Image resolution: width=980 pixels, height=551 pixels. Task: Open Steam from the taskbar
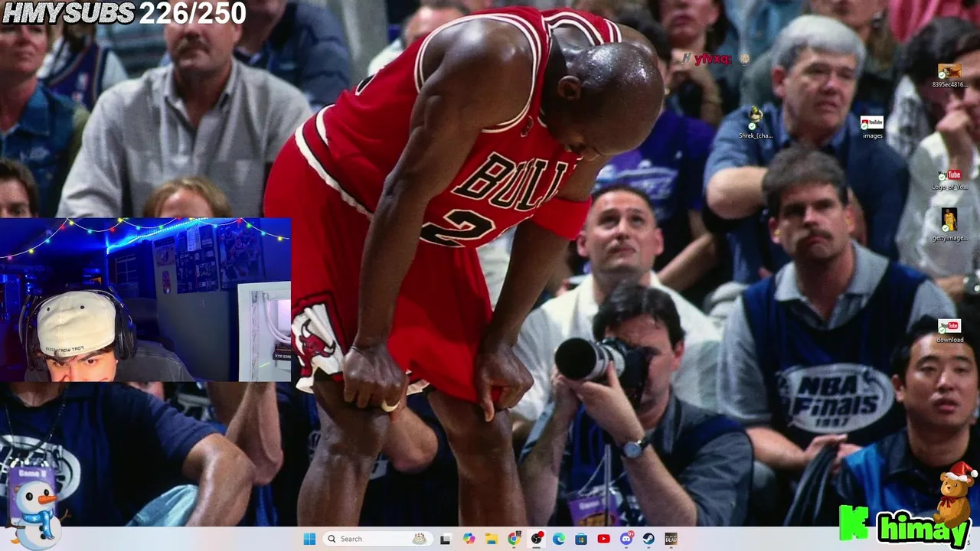click(648, 539)
